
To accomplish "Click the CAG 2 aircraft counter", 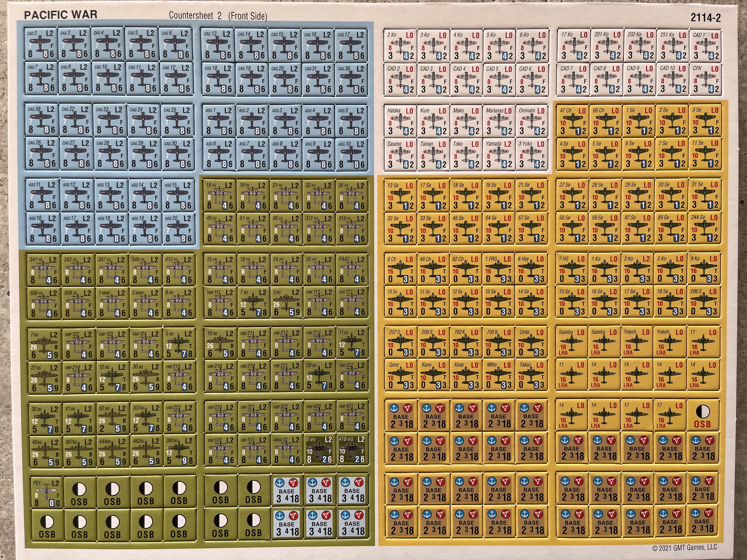I will (41, 44).
